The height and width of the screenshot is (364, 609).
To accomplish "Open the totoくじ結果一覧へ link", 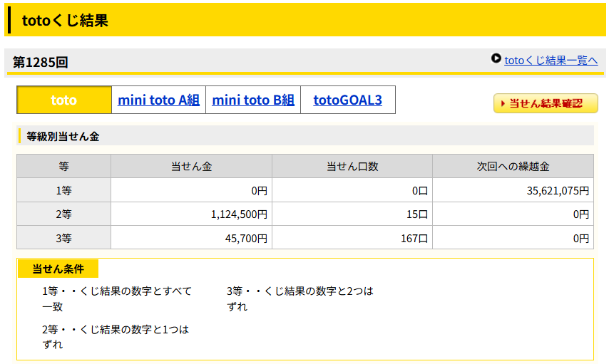I will click(x=551, y=61).
